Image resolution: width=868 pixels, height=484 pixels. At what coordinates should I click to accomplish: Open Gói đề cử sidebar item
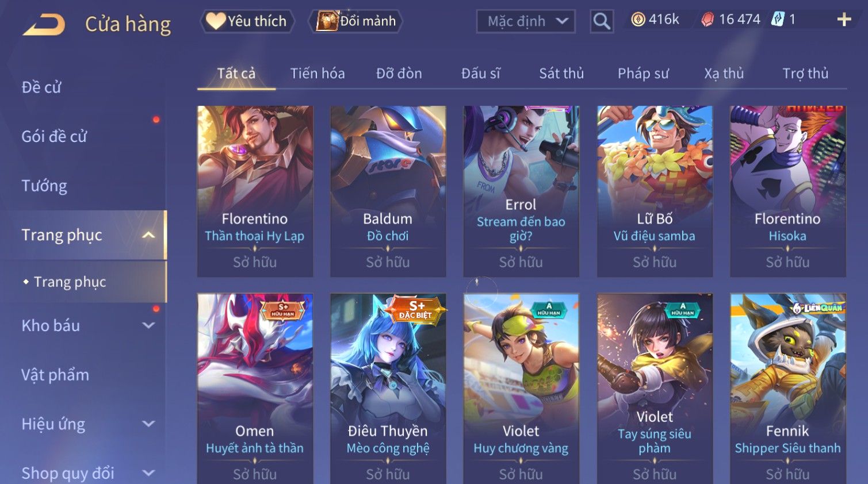[x=54, y=136]
